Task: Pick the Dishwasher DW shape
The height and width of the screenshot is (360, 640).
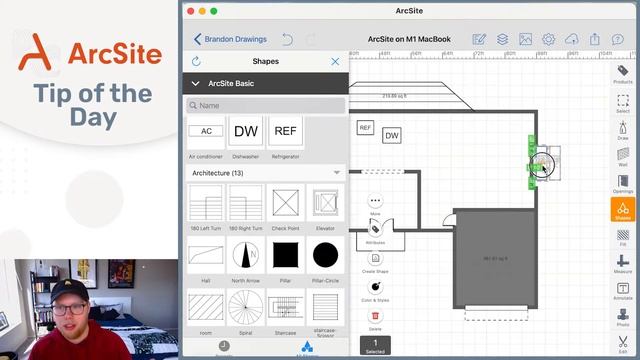Action: coord(246,133)
